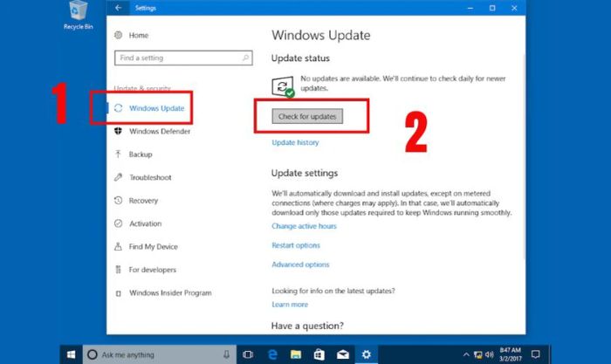This screenshot has height=364, width=611.
Task: Click the For developers tools icon
Action: (118, 270)
